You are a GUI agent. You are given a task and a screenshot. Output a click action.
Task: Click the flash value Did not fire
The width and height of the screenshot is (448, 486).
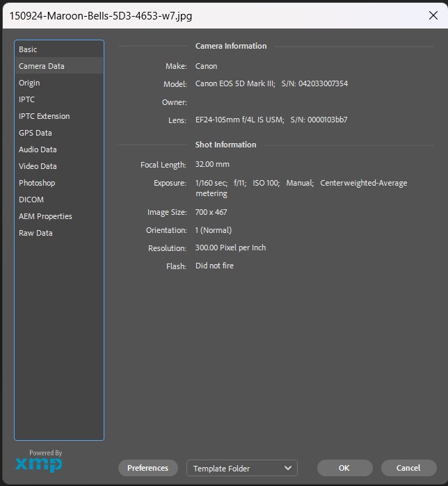tap(214, 266)
